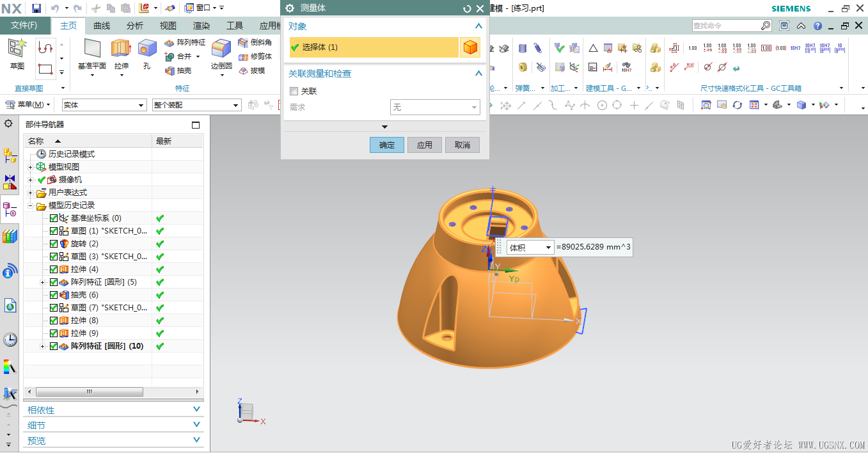This screenshot has height=453, width=868.
Task: Click the 阵列特征 pattern feature icon
Action: click(x=170, y=42)
